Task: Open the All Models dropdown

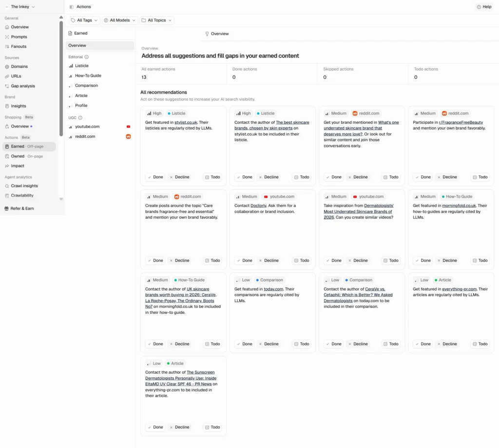Action: (120, 20)
